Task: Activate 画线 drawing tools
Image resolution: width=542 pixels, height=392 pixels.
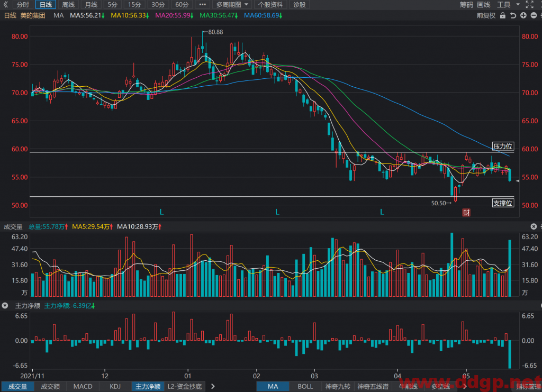Action: tap(484, 4)
